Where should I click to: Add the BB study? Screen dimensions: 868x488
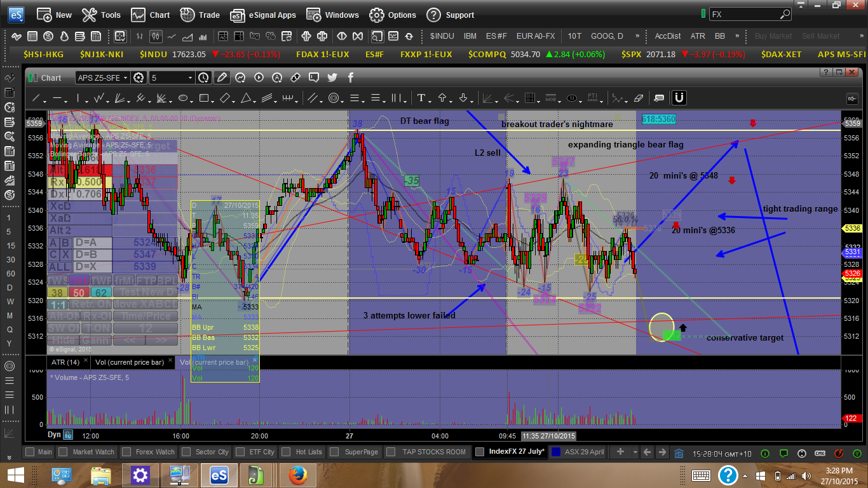719,36
